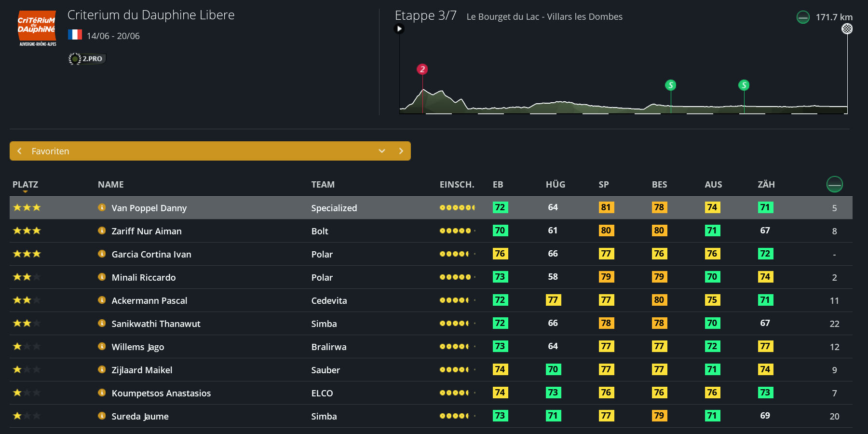Open the Sauber team for Zijlaard Maikel
This screenshot has height=434, width=868.
coord(325,370)
